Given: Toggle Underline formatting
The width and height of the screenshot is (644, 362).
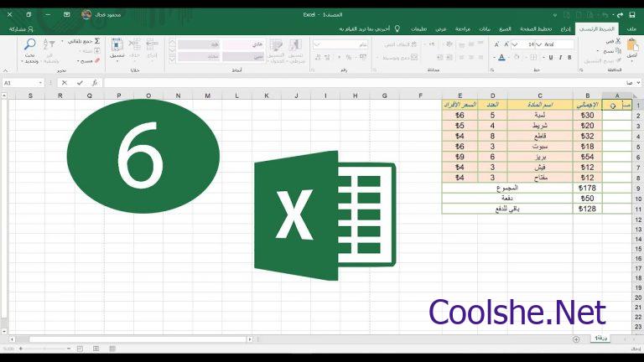Looking at the screenshot, I should tap(551, 58).
